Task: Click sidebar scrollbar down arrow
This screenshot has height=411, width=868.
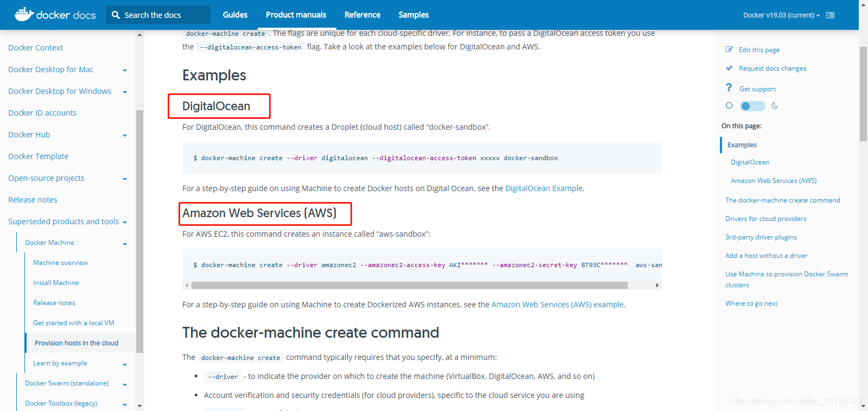Action: pos(139,406)
